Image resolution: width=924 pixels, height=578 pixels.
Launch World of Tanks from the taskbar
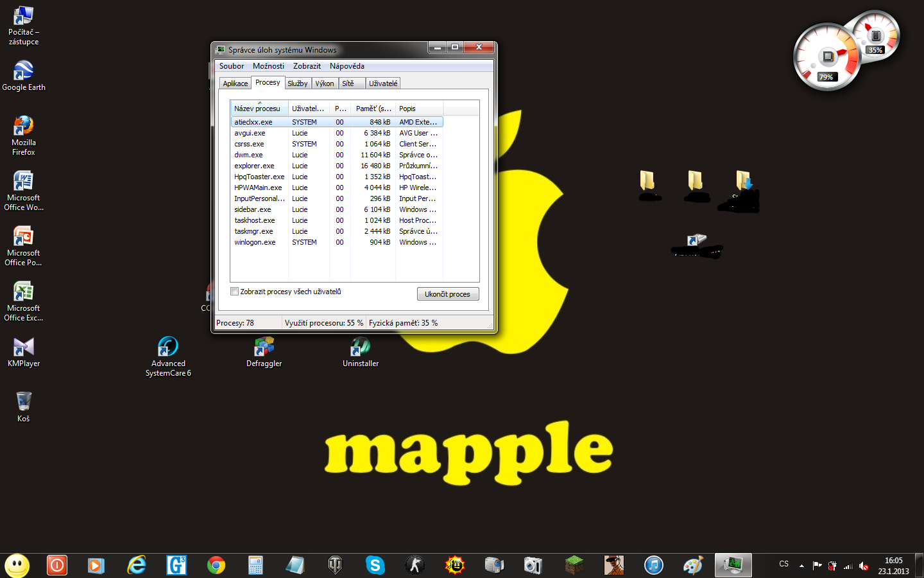[x=336, y=565]
